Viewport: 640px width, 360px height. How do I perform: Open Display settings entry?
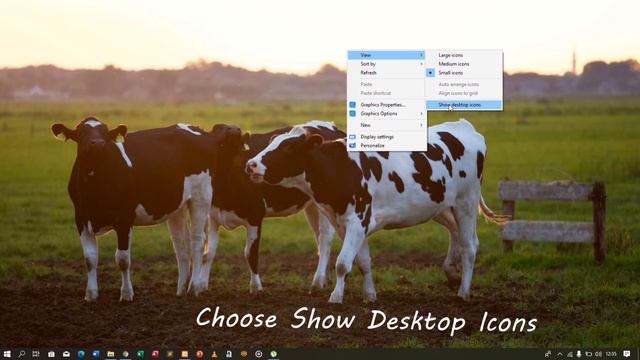[x=386, y=137]
